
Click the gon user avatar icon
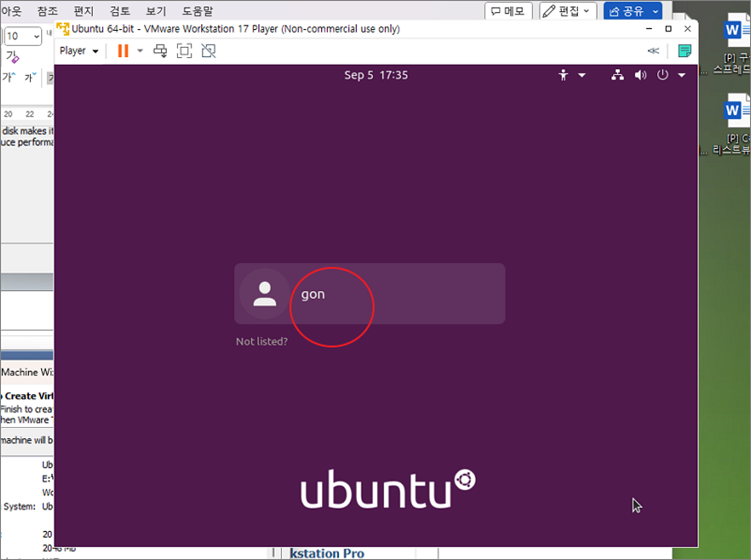[x=264, y=294]
